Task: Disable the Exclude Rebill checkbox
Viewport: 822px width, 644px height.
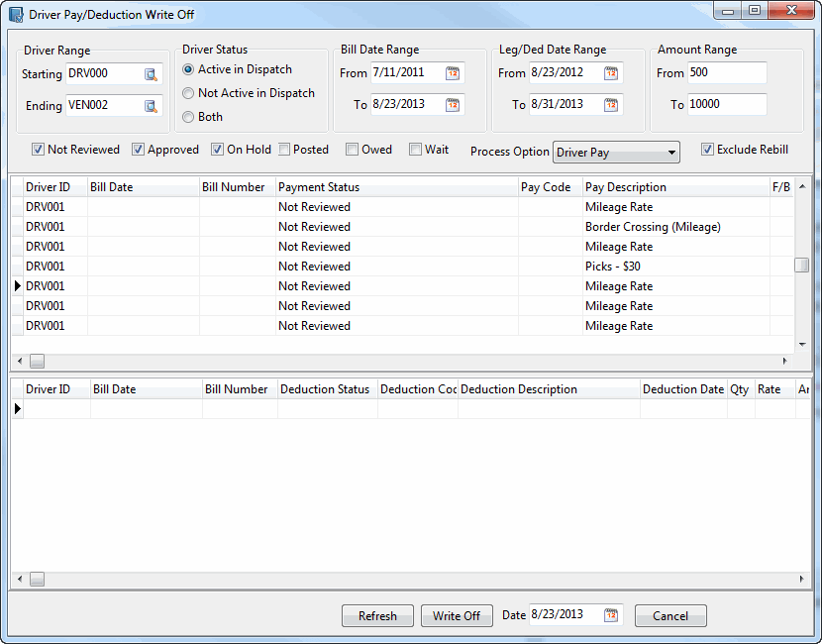Action: coord(707,150)
